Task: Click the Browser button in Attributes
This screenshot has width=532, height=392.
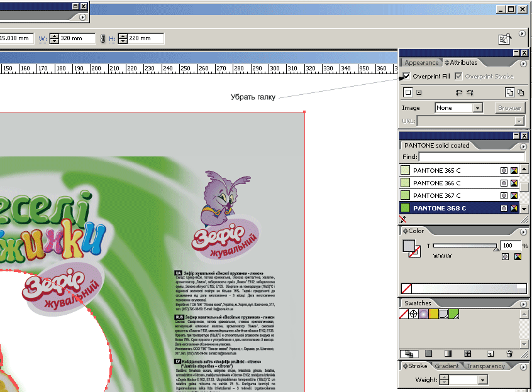Action: point(509,108)
